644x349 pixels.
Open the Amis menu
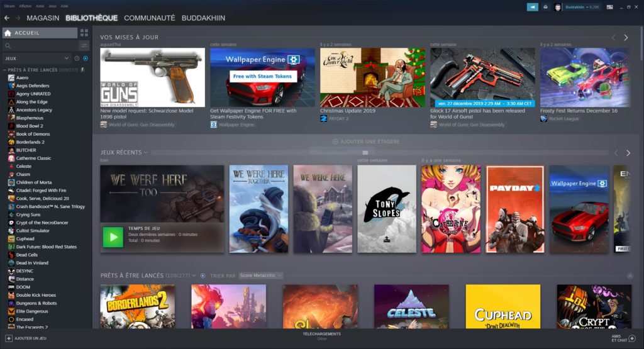point(40,6)
